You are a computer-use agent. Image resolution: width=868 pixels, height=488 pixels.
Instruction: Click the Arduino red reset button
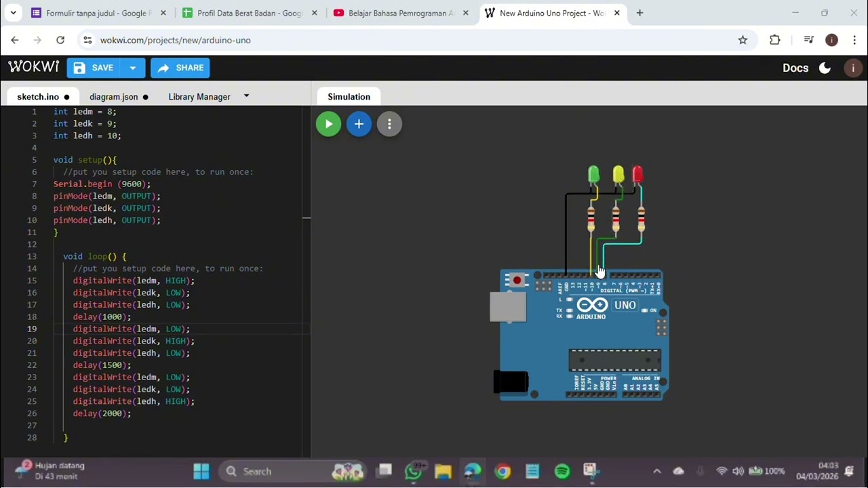pos(517,280)
